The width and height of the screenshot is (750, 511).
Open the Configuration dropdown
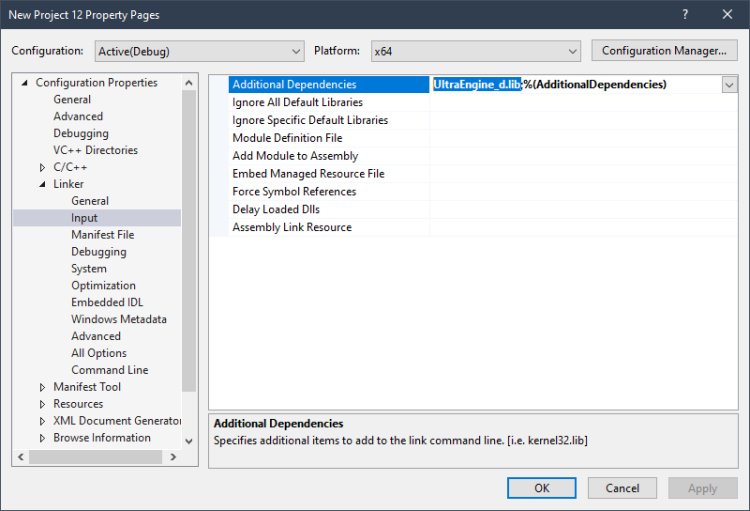point(200,51)
